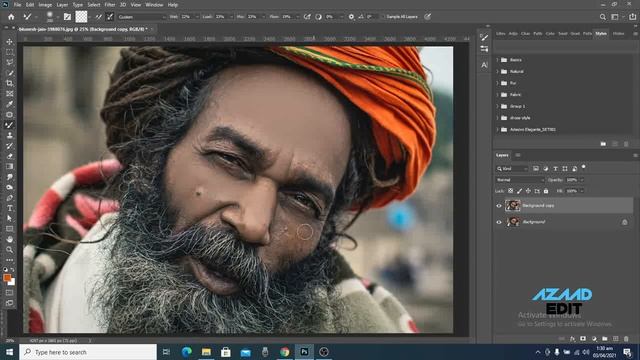Open the Window menu
This screenshot has height=360, width=640.
(154, 5)
